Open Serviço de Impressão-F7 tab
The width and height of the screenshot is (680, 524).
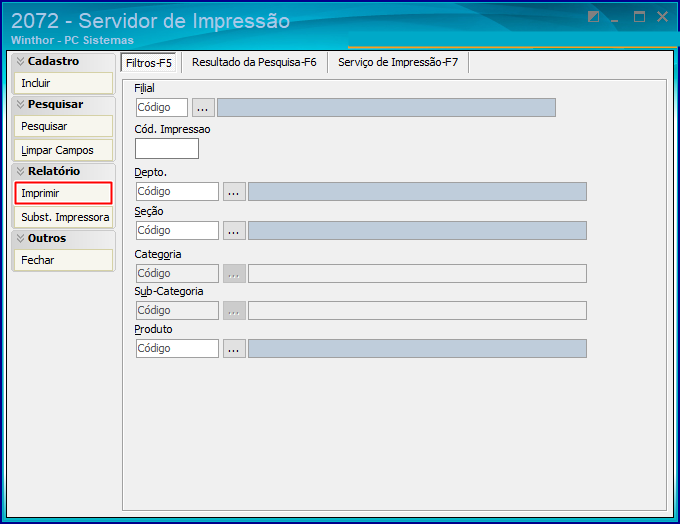click(398, 62)
